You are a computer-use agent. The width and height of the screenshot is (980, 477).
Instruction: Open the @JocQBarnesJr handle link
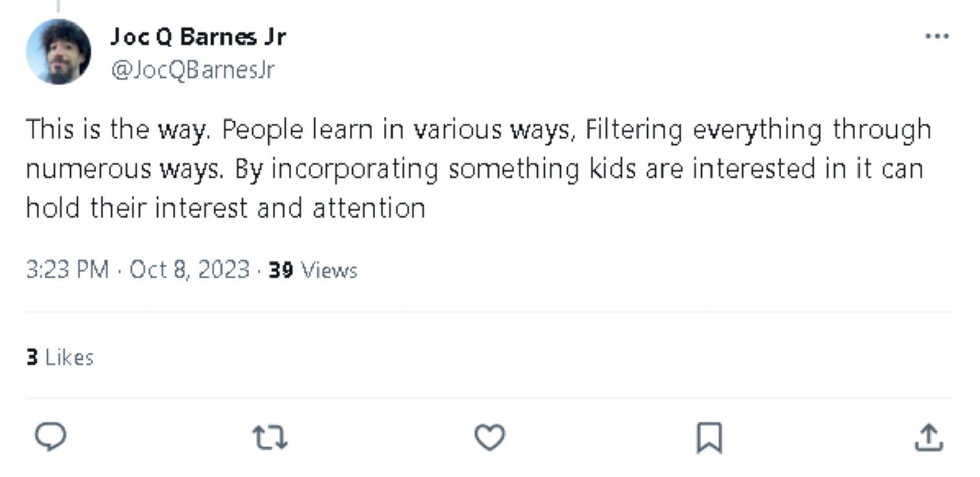tap(193, 70)
